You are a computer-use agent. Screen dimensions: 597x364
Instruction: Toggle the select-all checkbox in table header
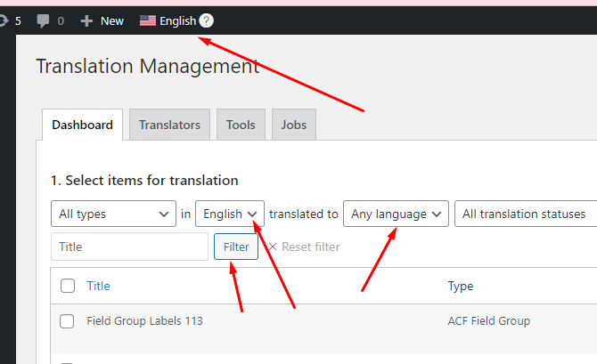pos(68,286)
